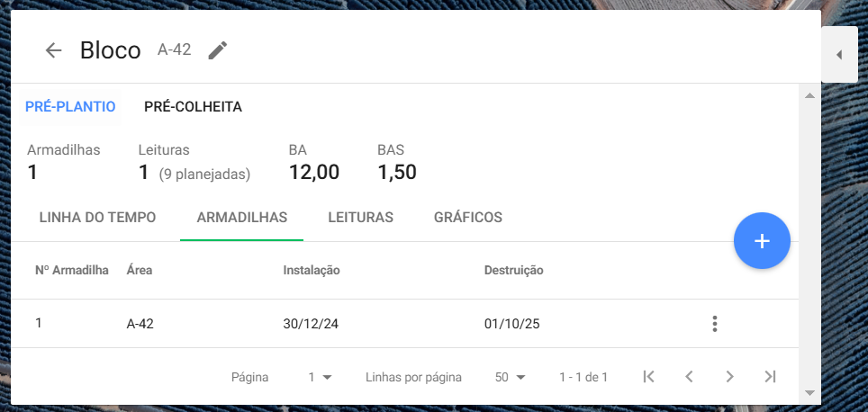Collapse the side panel with arrow
This screenshot has height=412, width=868.
point(839,55)
